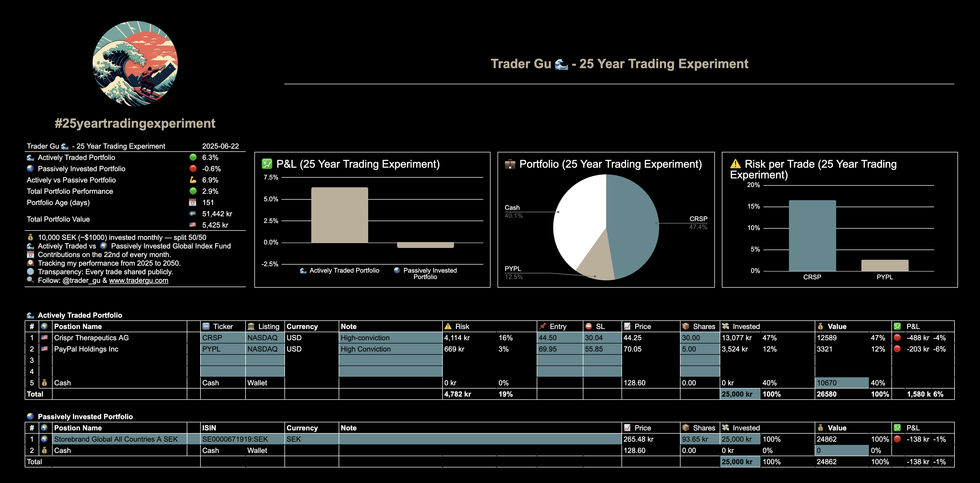The width and height of the screenshot is (980, 483).
Task: Click the red dot beside -0.6%
Action: (193, 169)
